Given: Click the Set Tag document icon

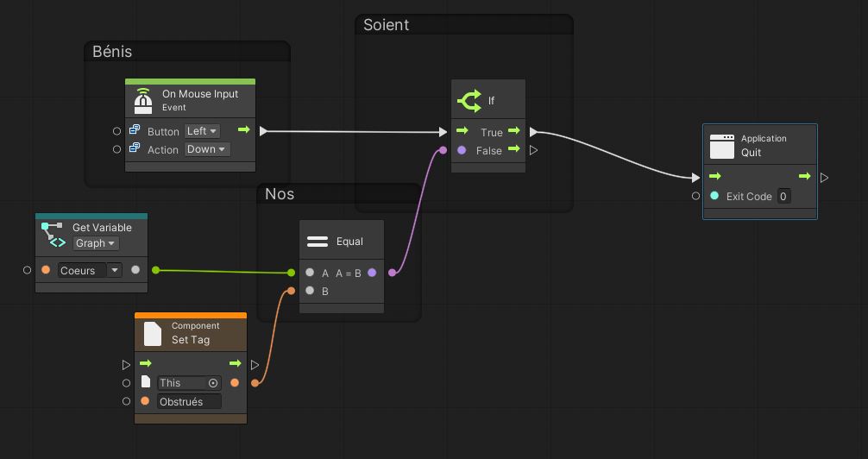Looking at the screenshot, I should [x=153, y=333].
